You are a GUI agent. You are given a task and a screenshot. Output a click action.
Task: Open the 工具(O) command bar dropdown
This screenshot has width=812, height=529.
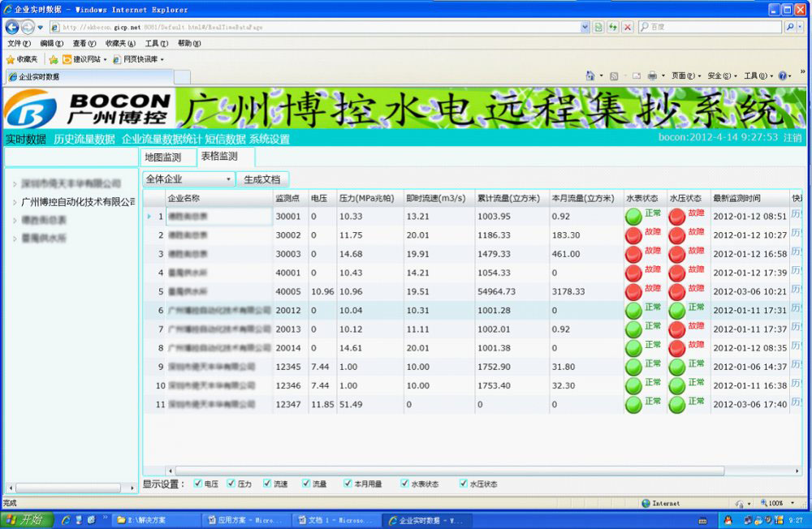(x=758, y=76)
